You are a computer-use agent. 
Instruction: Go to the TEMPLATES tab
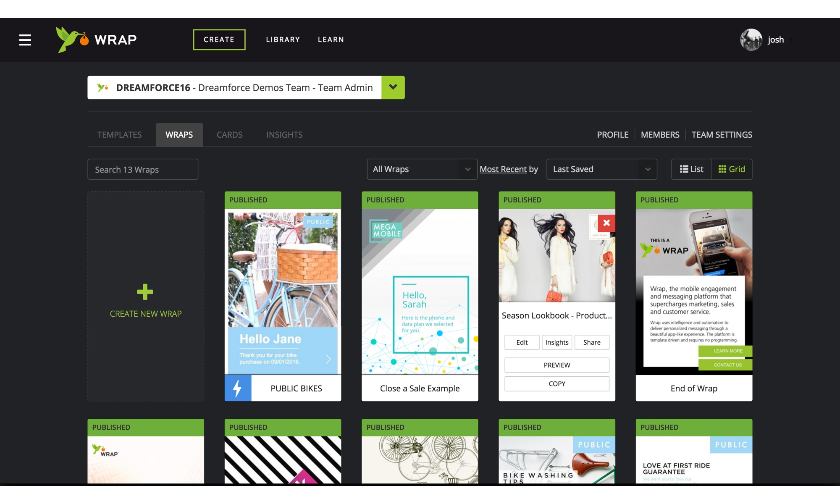[x=120, y=135]
